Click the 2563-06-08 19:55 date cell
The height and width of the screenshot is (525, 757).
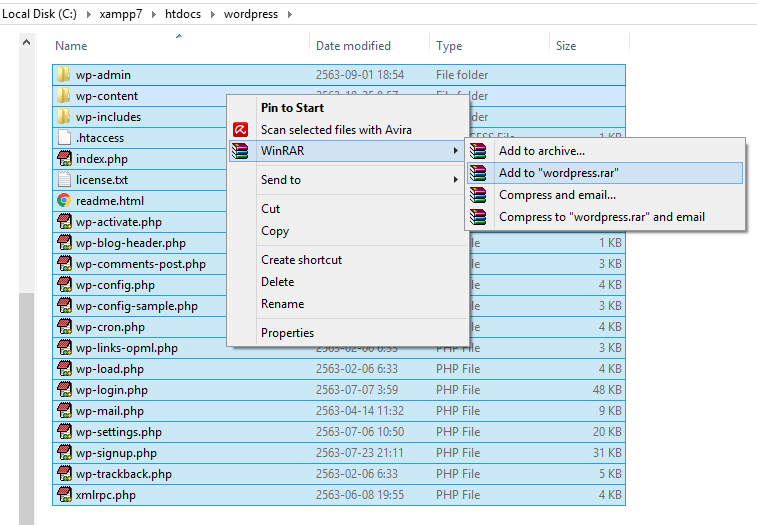click(x=360, y=495)
